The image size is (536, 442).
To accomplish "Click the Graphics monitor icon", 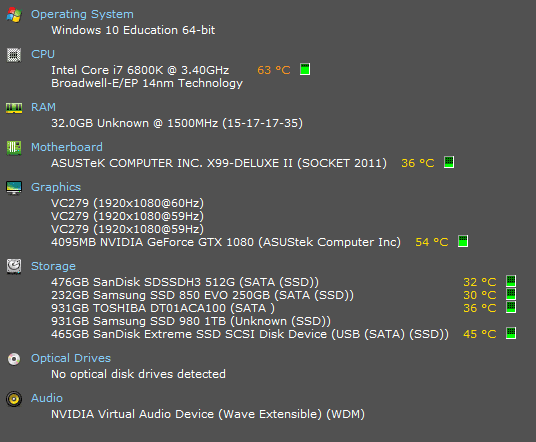I will (x=14, y=188).
